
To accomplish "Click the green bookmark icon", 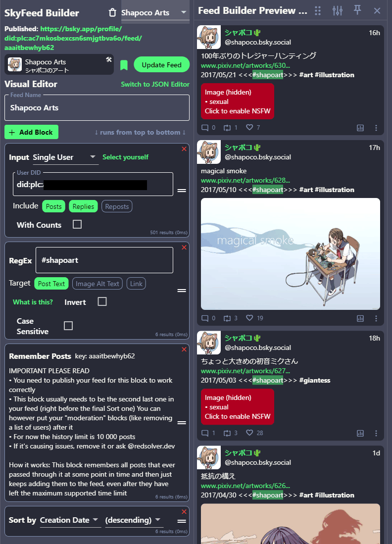I will tap(124, 65).
